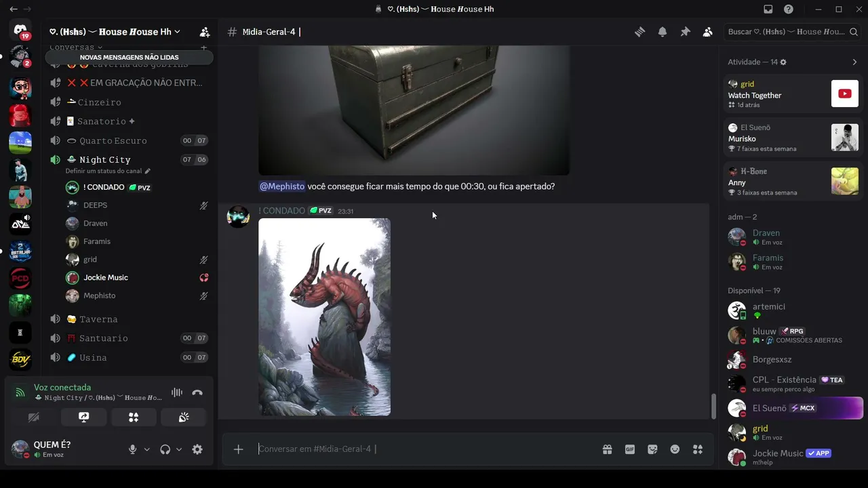Open the sticker picker
The width and height of the screenshot is (868, 488).
point(652,449)
